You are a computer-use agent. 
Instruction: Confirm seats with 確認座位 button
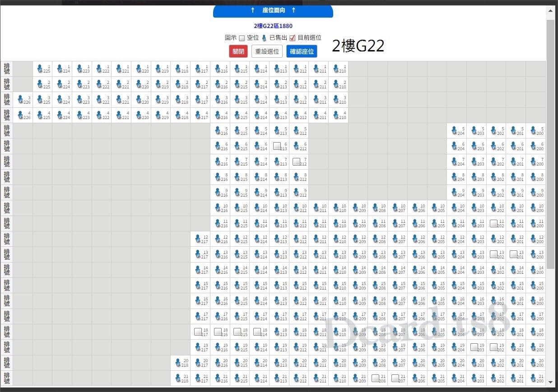tap(302, 51)
